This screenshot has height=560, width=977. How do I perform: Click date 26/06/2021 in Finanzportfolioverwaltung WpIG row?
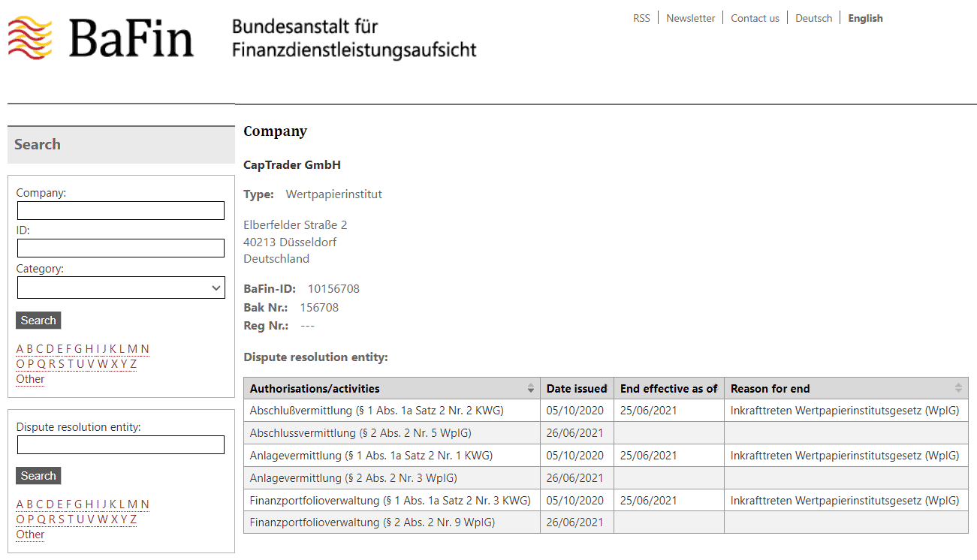(574, 522)
